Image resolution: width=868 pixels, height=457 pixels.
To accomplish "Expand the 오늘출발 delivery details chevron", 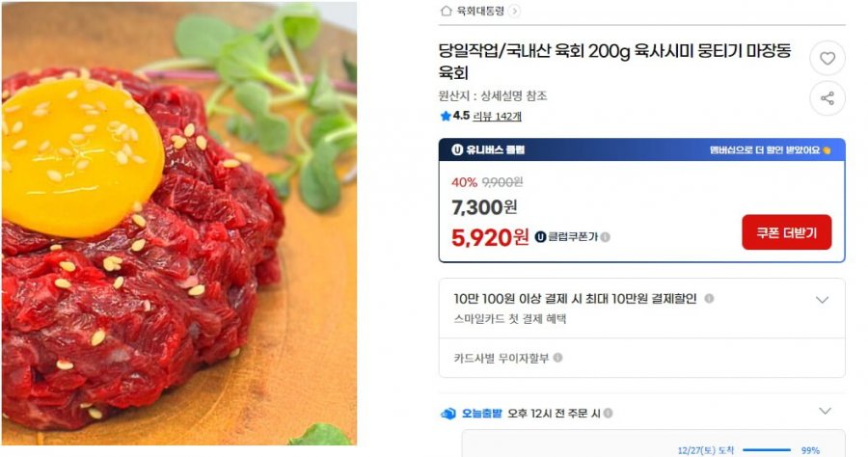I will click(825, 411).
